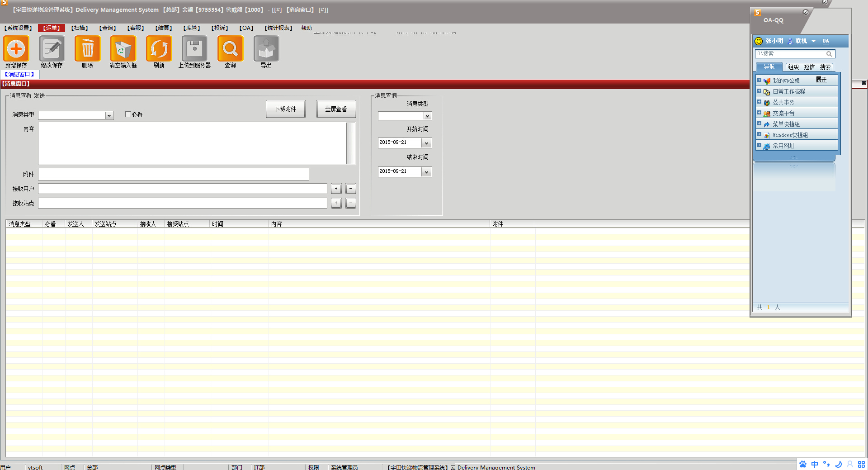
Task: Click the 清空输入框 (clear inputs) icon
Action: (123, 48)
